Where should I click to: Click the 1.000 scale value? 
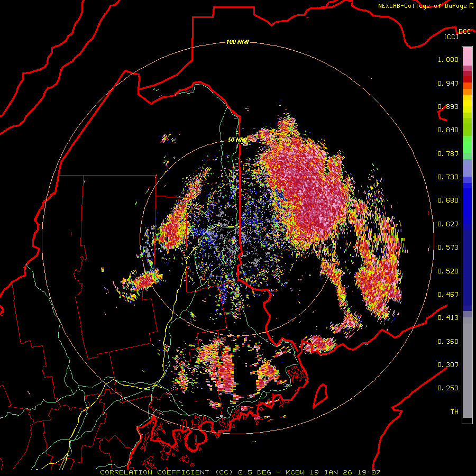[x=448, y=59]
